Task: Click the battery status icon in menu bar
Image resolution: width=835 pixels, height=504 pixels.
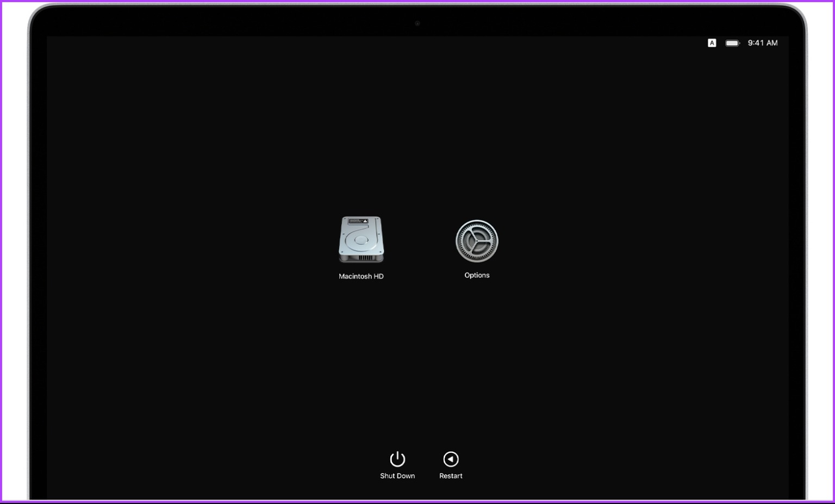Action: (732, 42)
